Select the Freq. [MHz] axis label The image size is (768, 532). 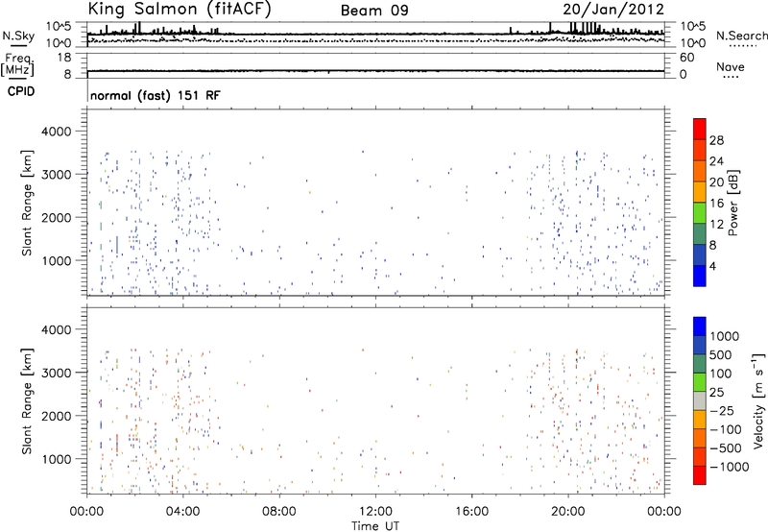tap(18, 64)
